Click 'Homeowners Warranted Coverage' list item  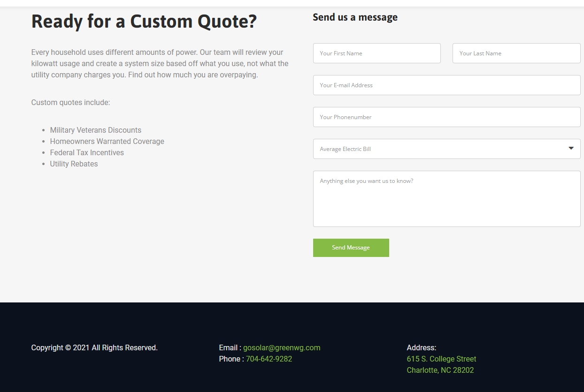click(107, 142)
